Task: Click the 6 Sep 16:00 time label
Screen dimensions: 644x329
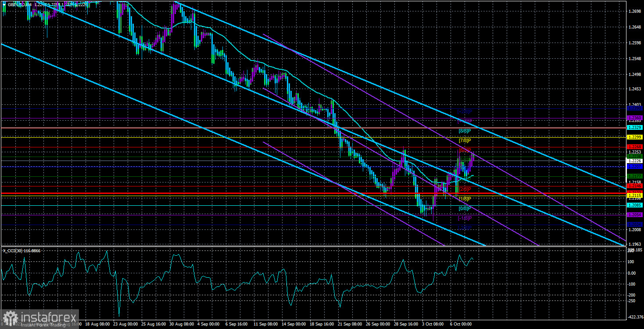Action: click(x=237, y=324)
